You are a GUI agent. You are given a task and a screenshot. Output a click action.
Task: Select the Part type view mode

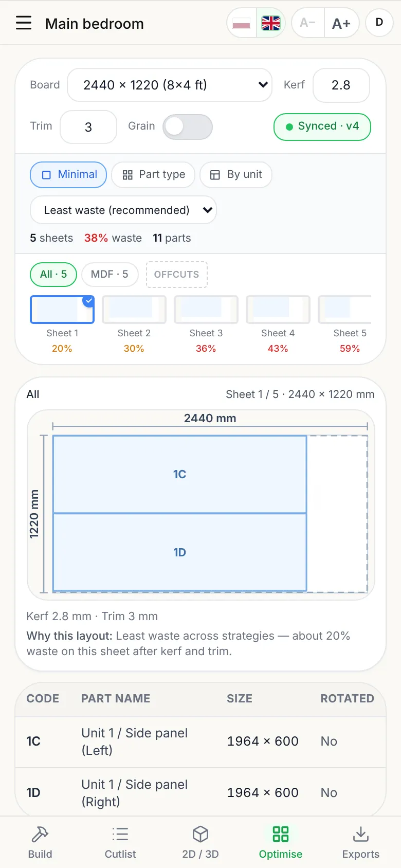tap(153, 175)
